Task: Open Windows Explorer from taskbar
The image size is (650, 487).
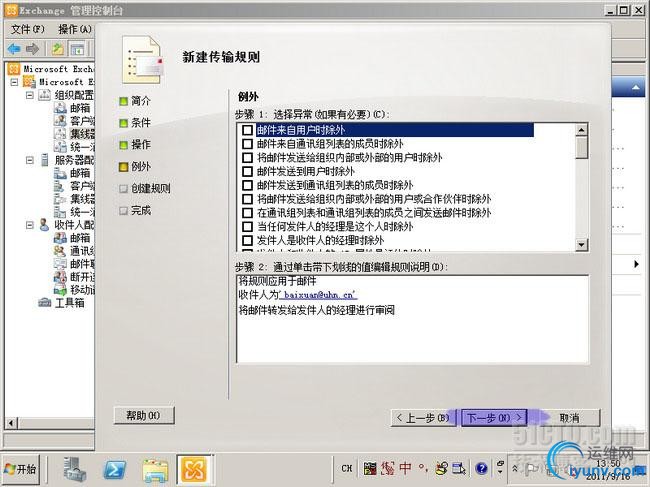Action: coord(155,471)
